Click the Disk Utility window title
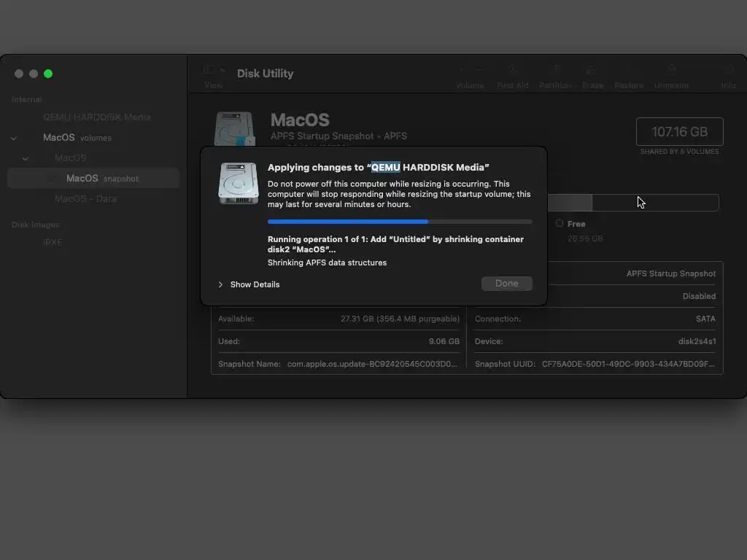This screenshot has width=747, height=560. tap(266, 74)
